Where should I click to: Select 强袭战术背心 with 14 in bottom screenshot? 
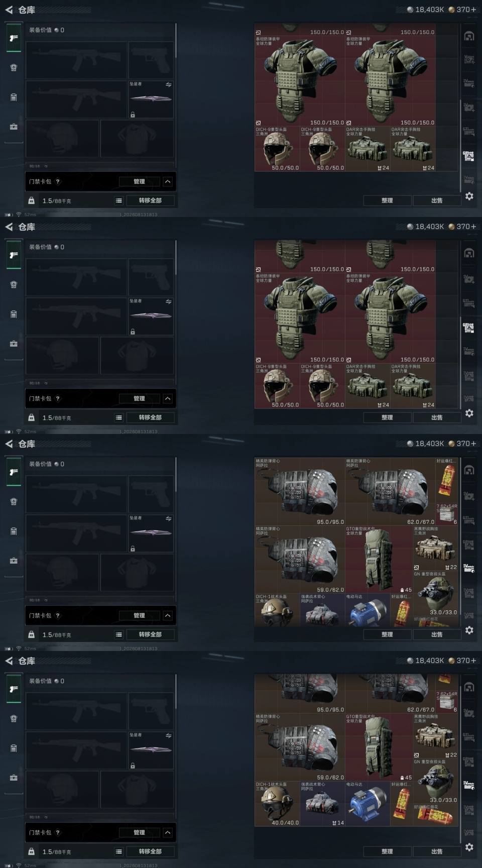322,804
